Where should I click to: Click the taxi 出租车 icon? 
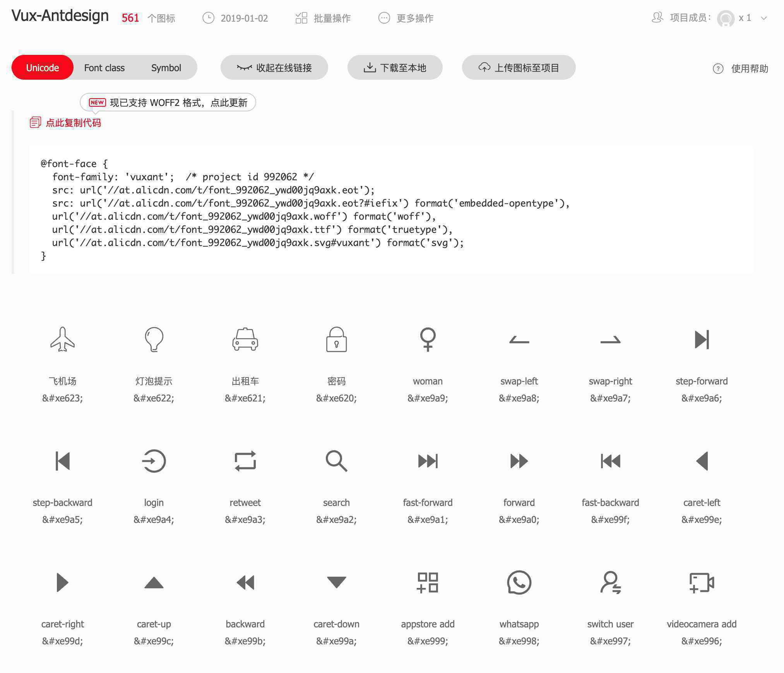[x=245, y=339]
